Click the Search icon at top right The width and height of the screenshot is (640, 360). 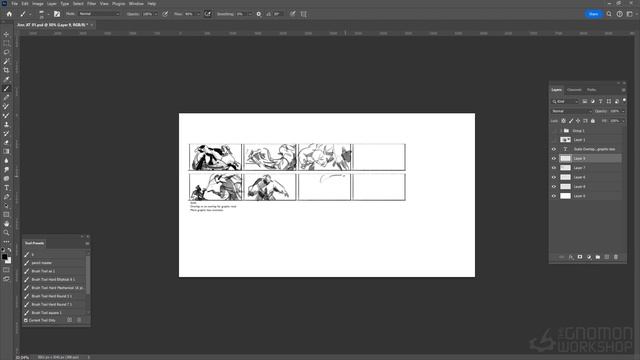(x=609, y=14)
